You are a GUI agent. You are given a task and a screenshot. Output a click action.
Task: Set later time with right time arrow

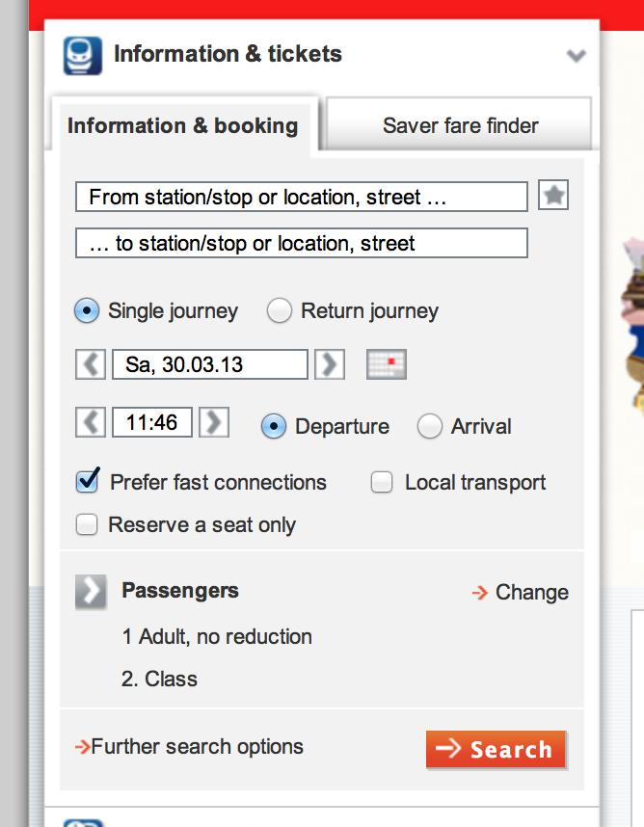214,422
